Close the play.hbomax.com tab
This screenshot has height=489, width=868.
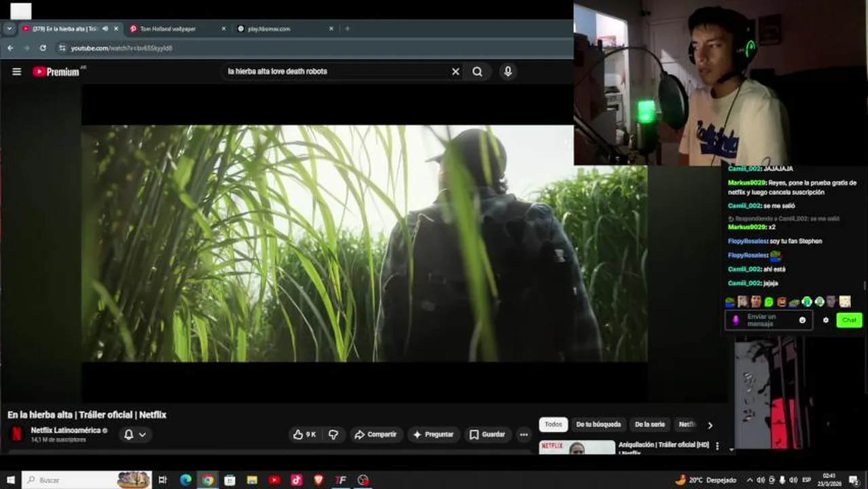[x=331, y=29]
